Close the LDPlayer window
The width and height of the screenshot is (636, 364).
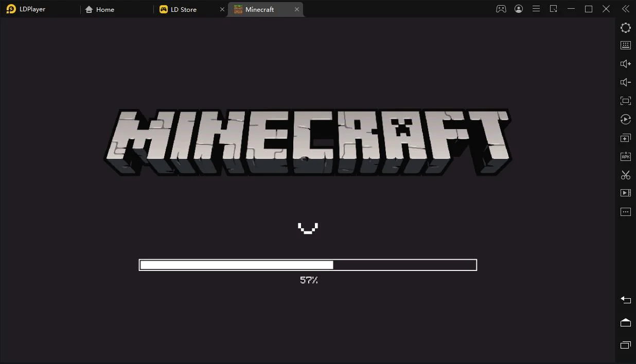[x=606, y=9]
